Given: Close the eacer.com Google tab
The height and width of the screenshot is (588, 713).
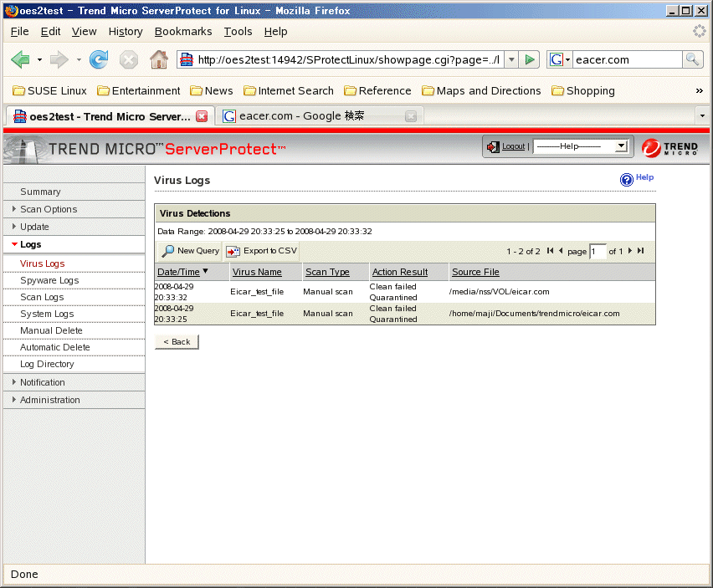Looking at the screenshot, I should pyautogui.click(x=411, y=117).
